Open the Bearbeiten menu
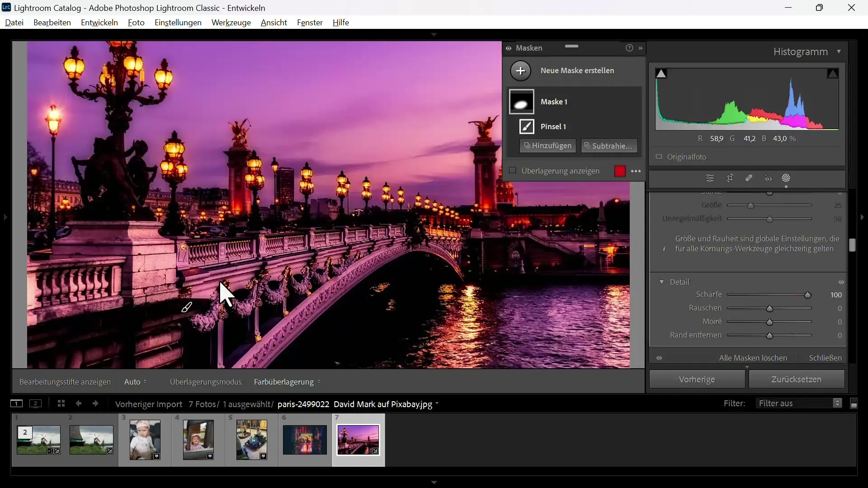This screenshot has width=868, height=488. (x=52, y=23)
